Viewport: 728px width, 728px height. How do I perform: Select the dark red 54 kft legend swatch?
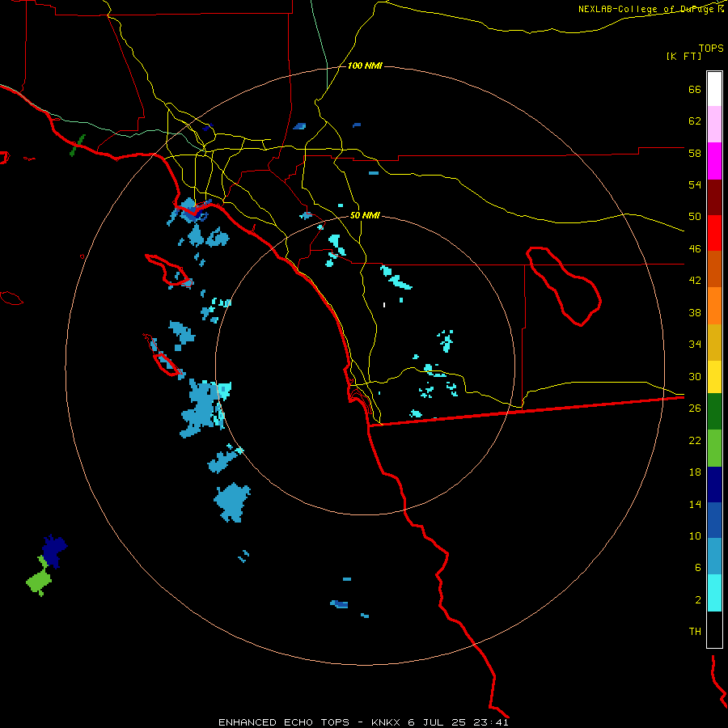[714, 197]
